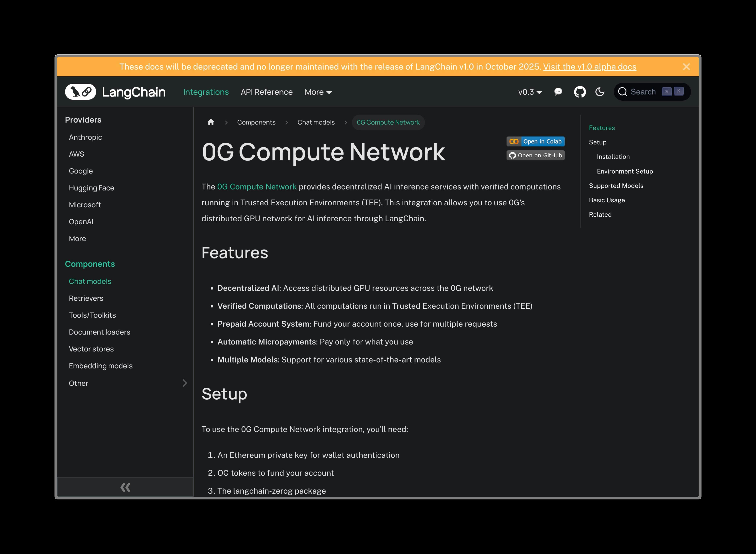
Task: Jump to Supported Models section
Action: 616,186
